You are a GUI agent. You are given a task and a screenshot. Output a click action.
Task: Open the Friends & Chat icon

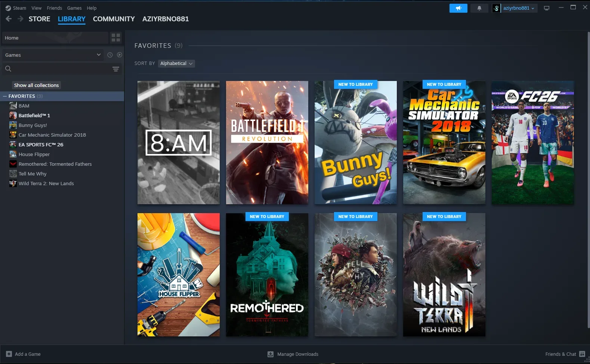[x=582, y=354]
